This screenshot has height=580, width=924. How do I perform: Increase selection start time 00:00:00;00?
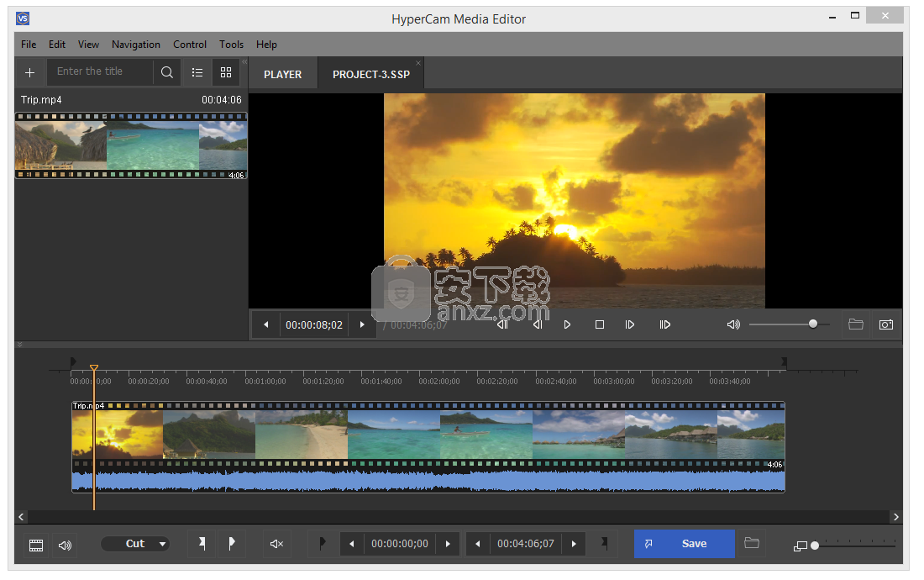tap(448, 544)
